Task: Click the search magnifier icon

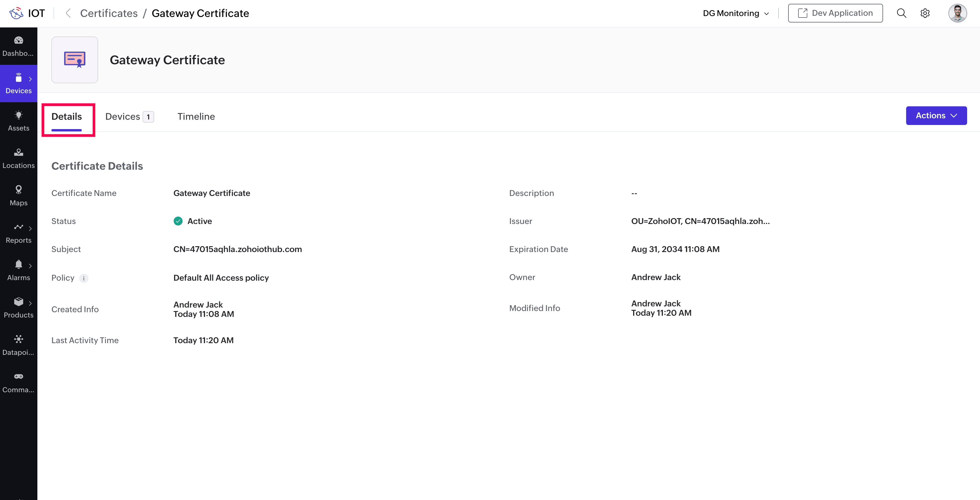Action: (x=901, y=13)
